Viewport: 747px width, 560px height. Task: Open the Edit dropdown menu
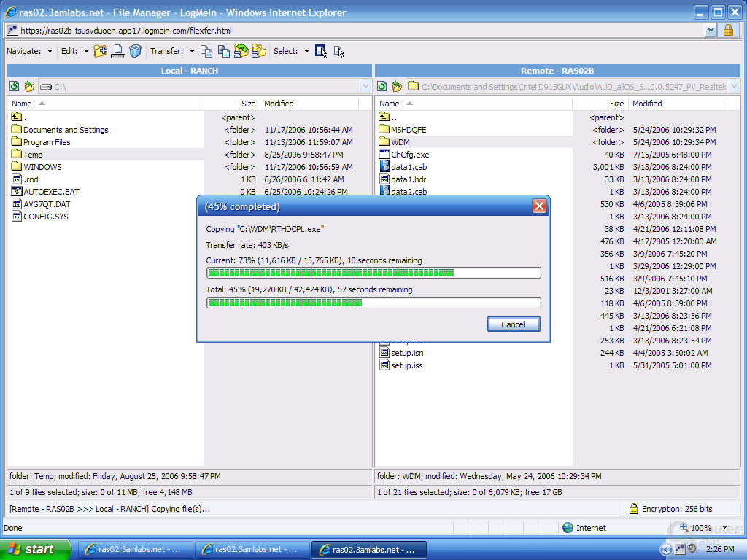point(86,52)
